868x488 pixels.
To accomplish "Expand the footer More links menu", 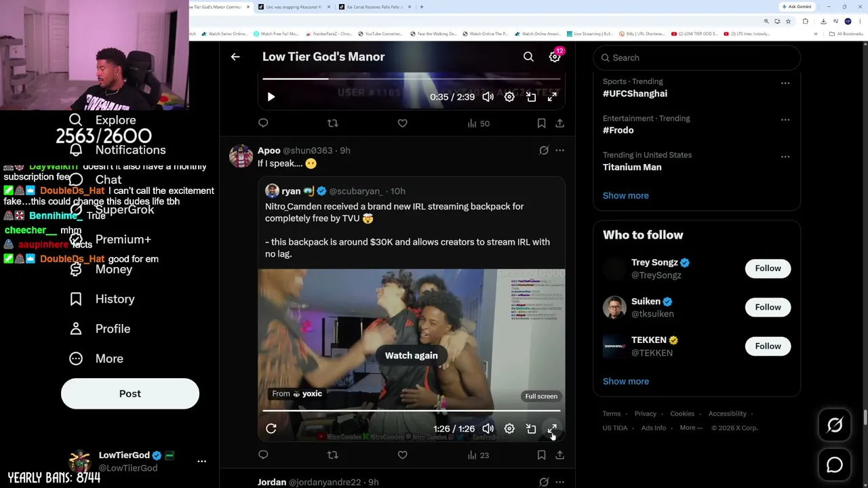I will pos(691,428).
